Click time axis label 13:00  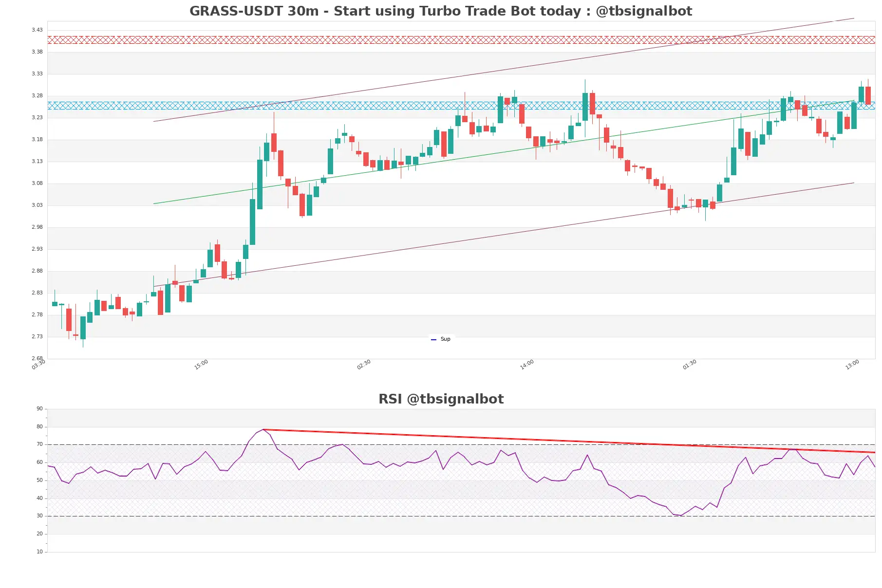click(852, 365)
